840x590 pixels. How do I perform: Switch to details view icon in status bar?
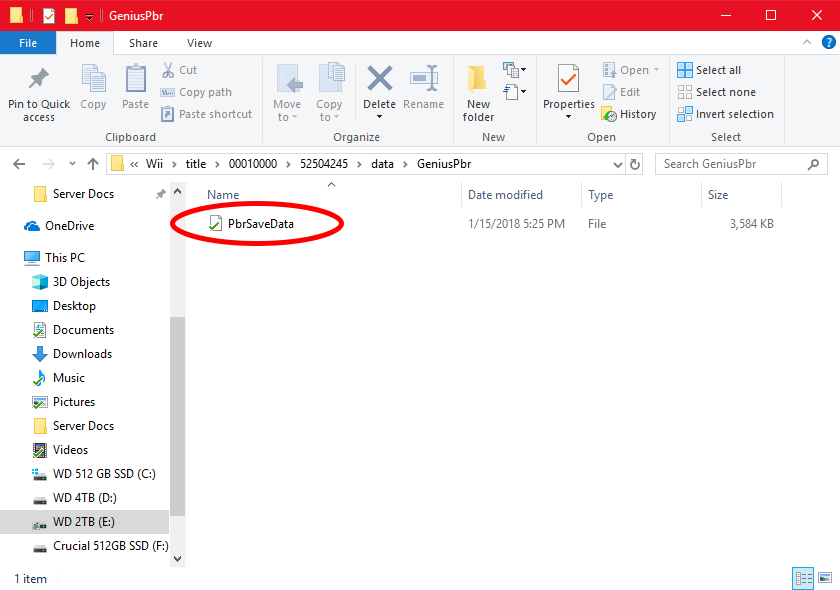803,577
